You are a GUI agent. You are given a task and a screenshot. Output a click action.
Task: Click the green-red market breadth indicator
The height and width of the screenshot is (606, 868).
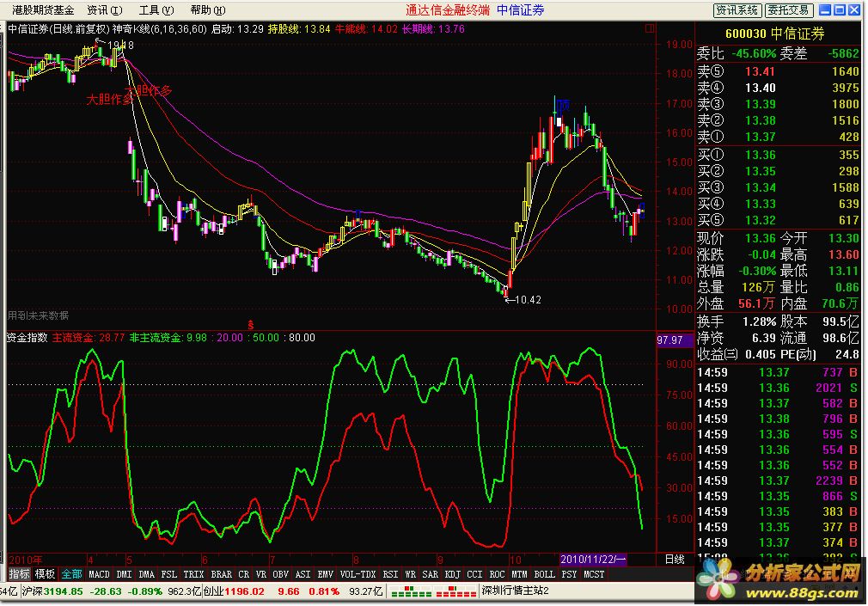(x=433, y=591)
